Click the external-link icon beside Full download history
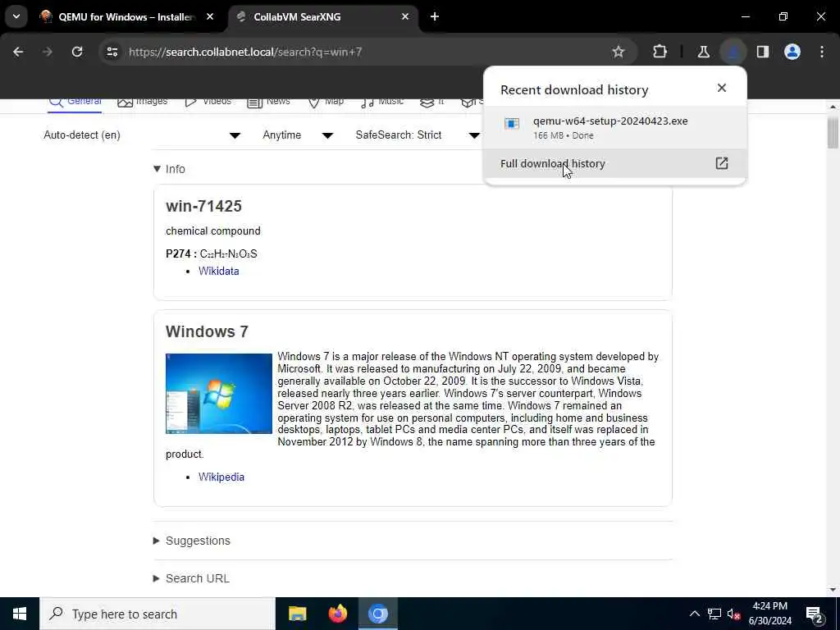This screenshot has height=630, width=840. pos(722,163)
